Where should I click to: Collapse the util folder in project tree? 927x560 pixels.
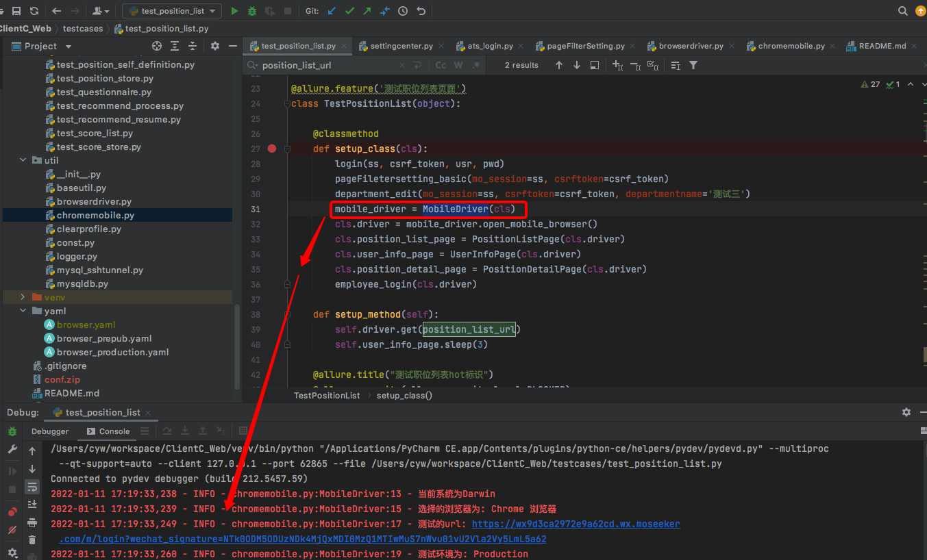pyautogui.click(x=23, y=160)
